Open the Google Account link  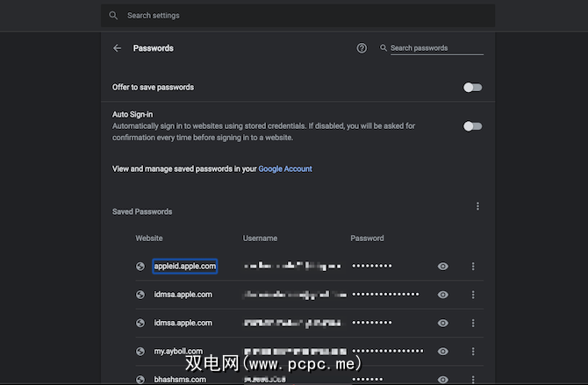pos(285,168)
